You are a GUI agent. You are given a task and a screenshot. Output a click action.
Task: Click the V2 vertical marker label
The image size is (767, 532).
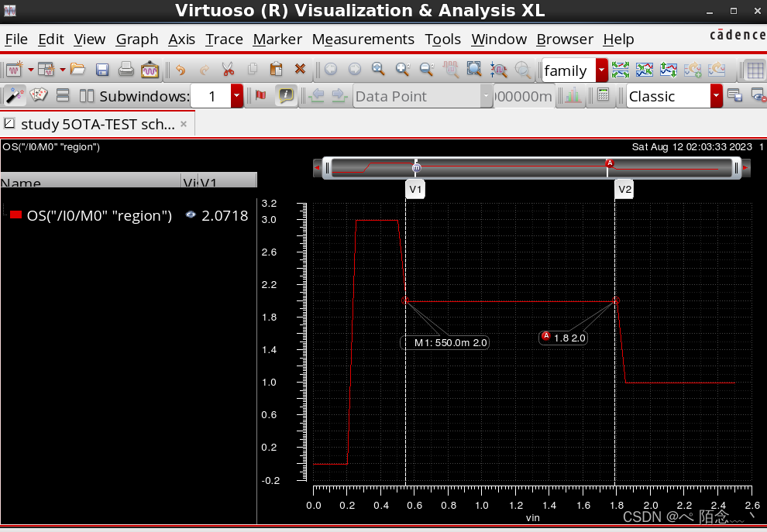pos(624,189)
